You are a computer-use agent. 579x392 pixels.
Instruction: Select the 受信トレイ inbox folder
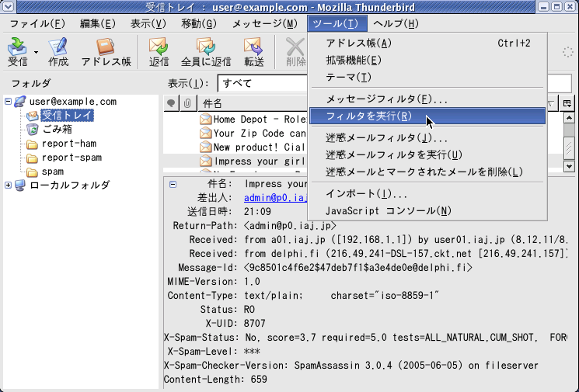(67, 116)
